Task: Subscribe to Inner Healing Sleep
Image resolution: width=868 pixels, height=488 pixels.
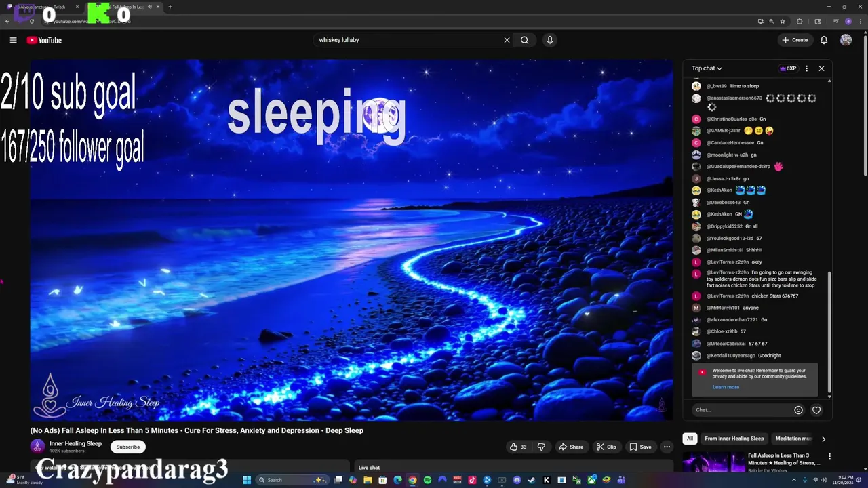Action: coord(127,447)
